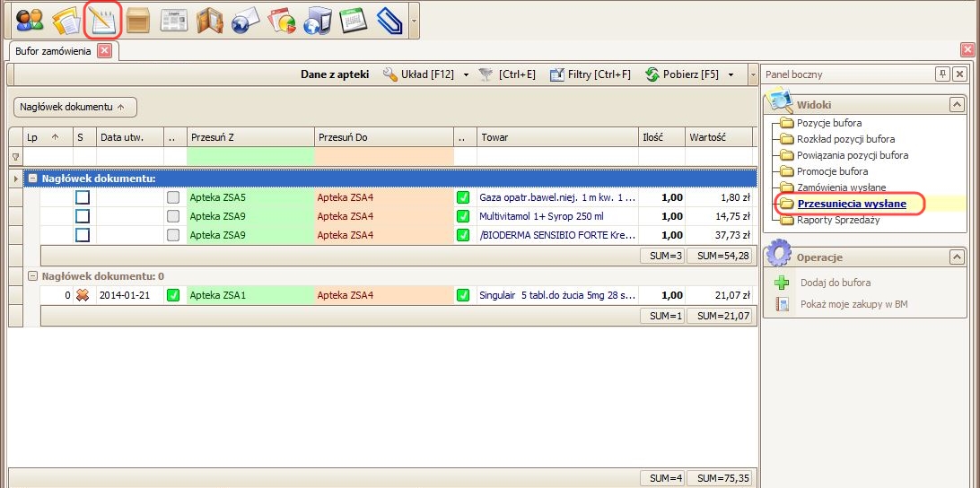Collapse the Widoki panel section
Image resolution: width=980 pixels, height=488 pixels.
click(x=956, y=105)
